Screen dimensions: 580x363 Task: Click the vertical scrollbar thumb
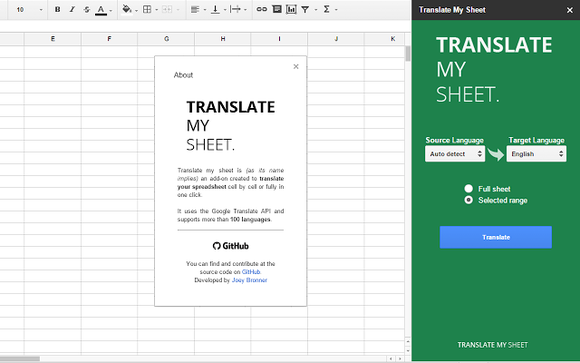[408, 54]
